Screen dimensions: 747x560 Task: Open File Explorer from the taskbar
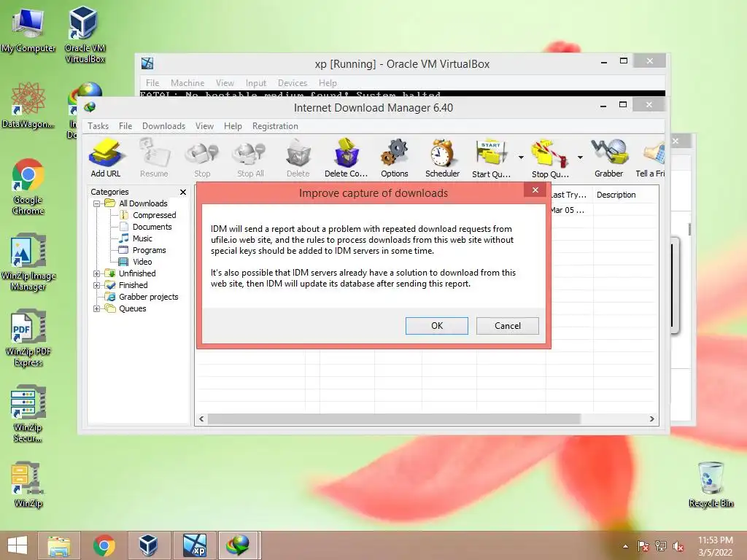pyautogui.click(x=58, y=545)
